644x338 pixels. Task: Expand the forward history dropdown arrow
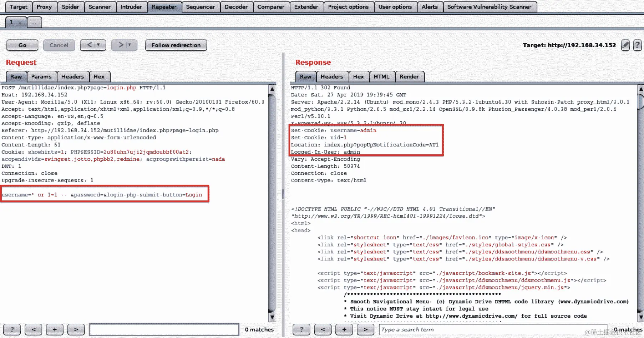point(130,45)
